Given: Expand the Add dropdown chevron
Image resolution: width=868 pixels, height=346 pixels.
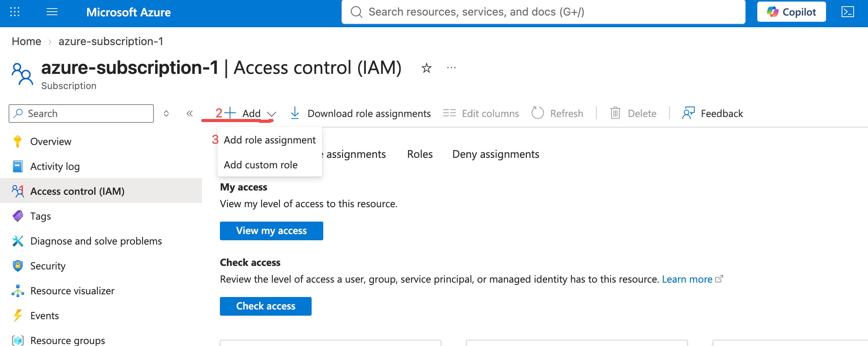Looking at the screenshot, I should pos(272,114).
